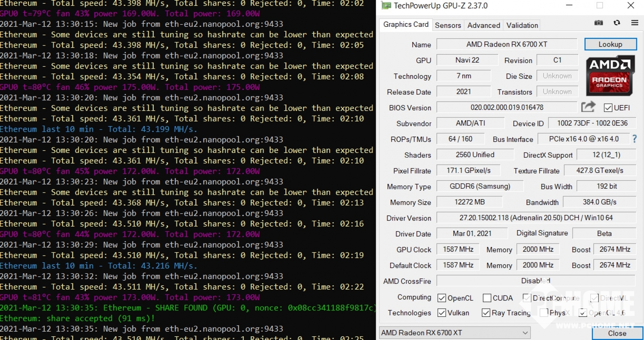
Task: Toggle the UEFI checkbox
Action: [x=608, y=108]
